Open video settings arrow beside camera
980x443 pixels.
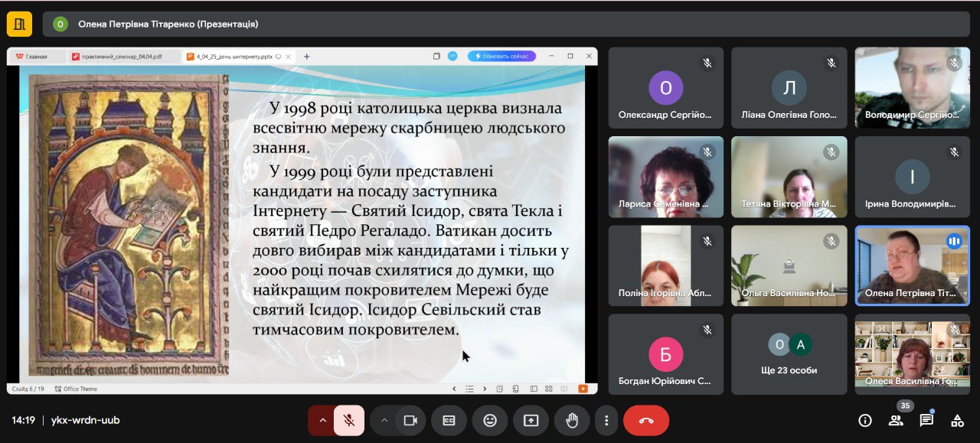point(384,420)
